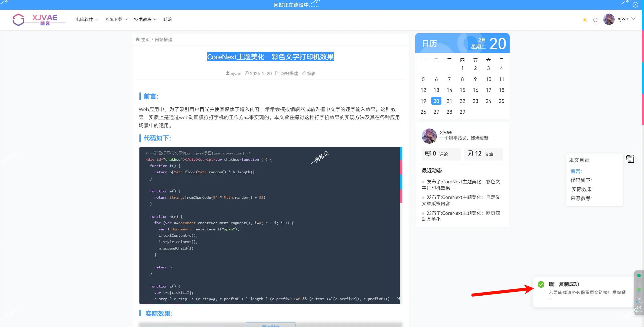The image size is (644, 327).
Task: Jump to 前言 section in the table of contents
Action: coord(576,171)
